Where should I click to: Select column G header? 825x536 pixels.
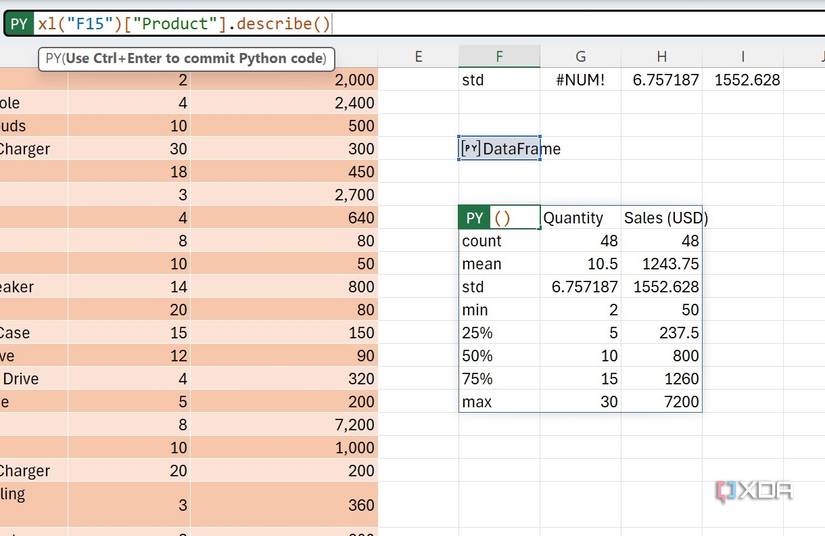580,56
